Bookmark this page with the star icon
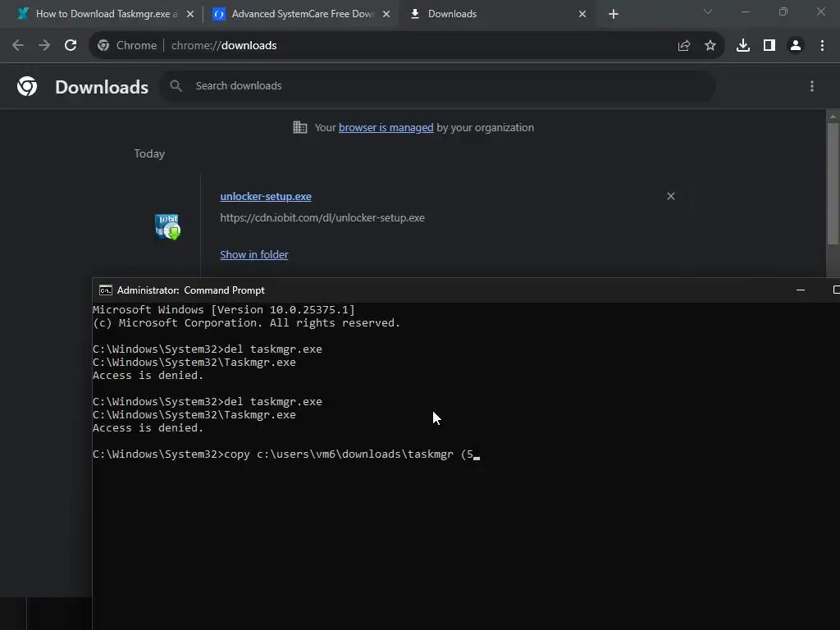 point(710,46)
